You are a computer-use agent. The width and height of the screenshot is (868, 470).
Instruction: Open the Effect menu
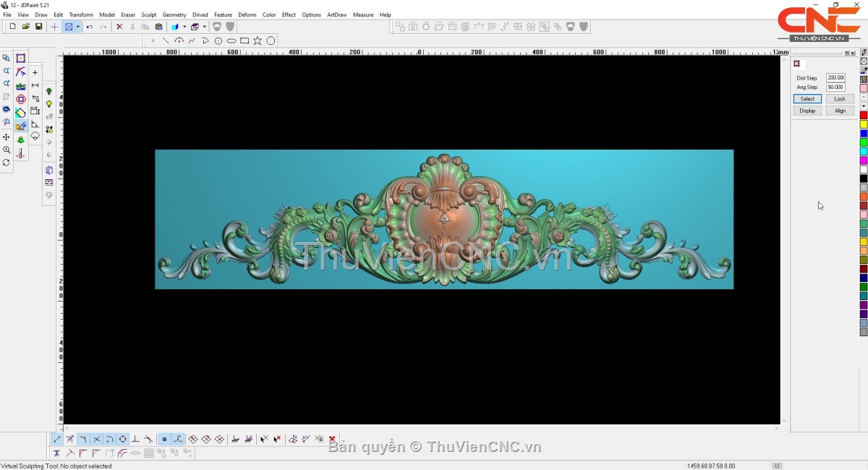click(289, 14)
